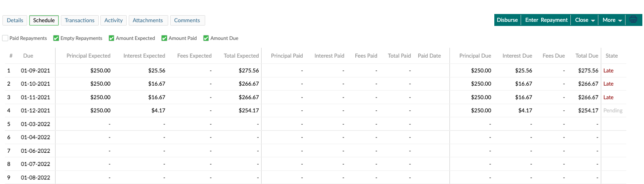Image resolution: width=644 pixels, height=184 pixels.
Task: Expand the More dropdown menu
Action: (612, 20)
